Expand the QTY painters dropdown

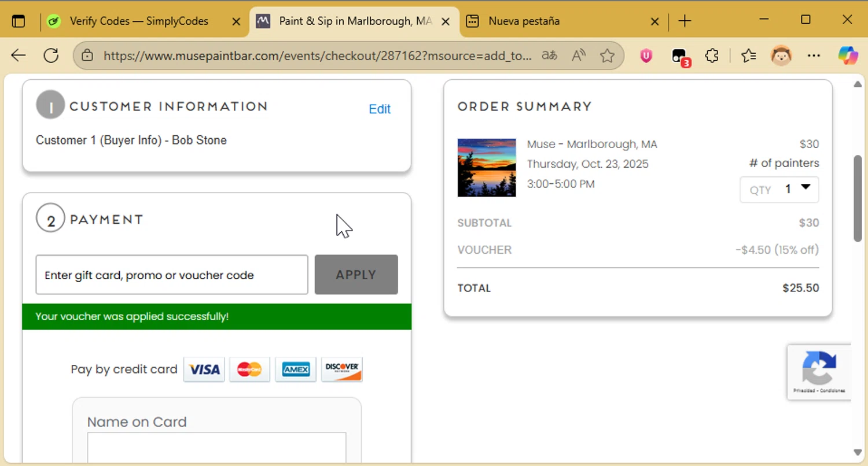pos(779,190)
